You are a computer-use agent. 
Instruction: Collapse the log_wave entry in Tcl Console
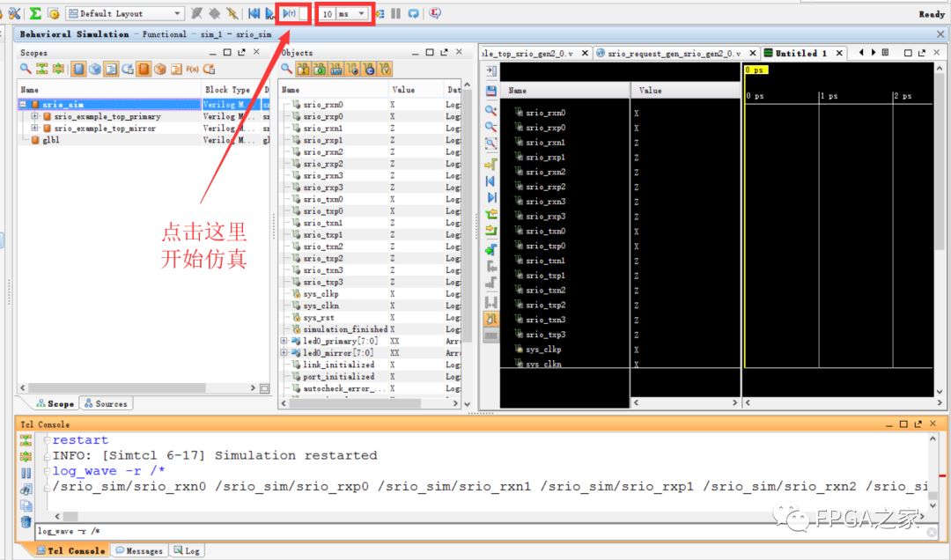coord(47,471)
